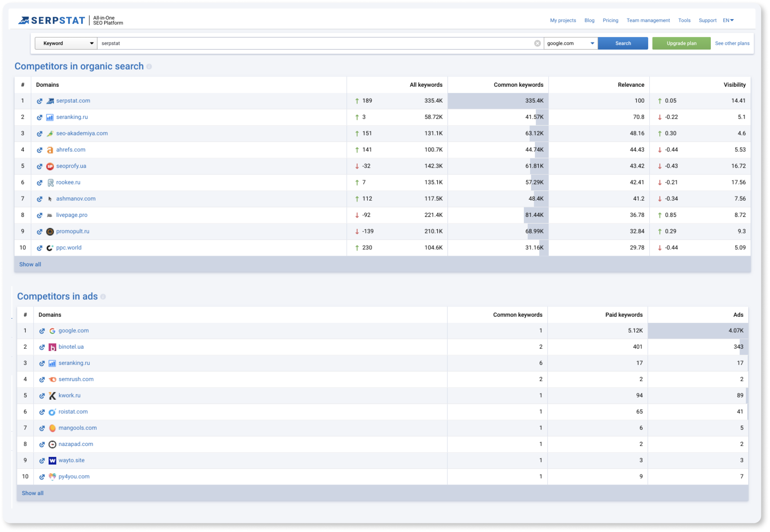Image resolution: width=770 pixels, height=532 pixels.
Task: Open the serpstat.com domain link
Action: click(x=73, y=101)
